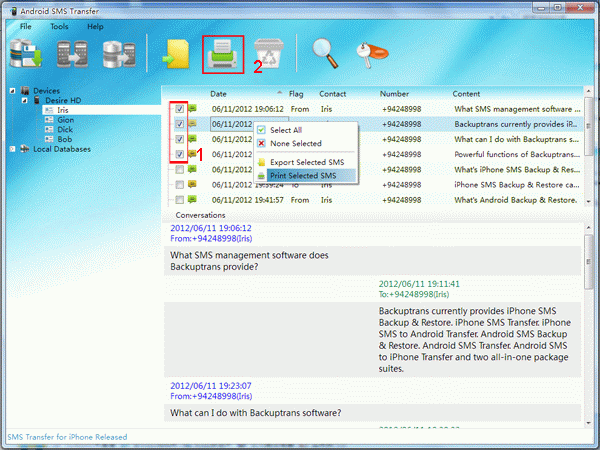600x450 pixels.
Task: Click message bubble on iPhone SMS Backup & Res row
Action: (192, 169)
